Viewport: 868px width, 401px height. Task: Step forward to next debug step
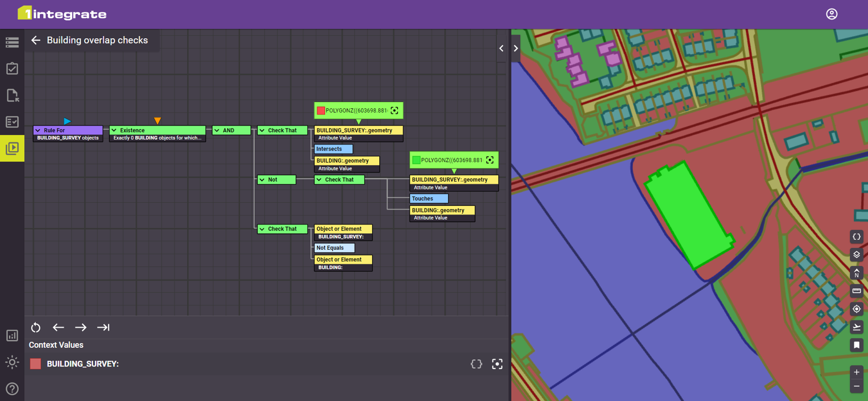point(81,328)
